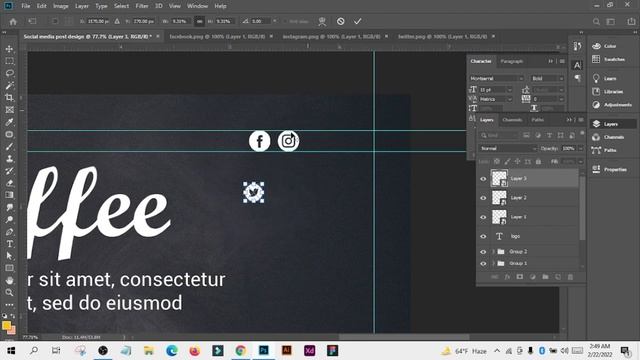
Task: Select the Hand tool
Action: 9,280
